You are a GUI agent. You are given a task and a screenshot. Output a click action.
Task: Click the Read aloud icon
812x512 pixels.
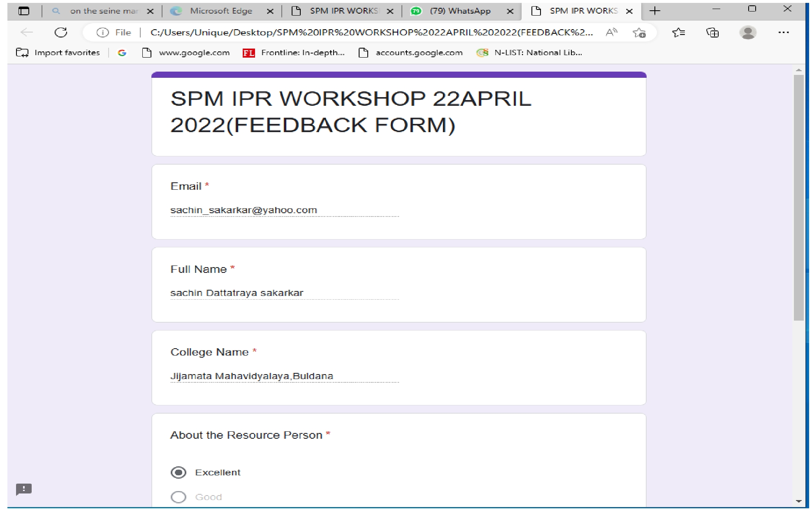tap(612, 32)
